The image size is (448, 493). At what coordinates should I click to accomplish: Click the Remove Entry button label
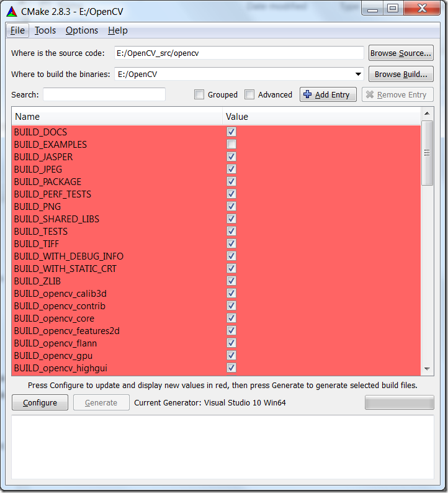pos(401,94)
